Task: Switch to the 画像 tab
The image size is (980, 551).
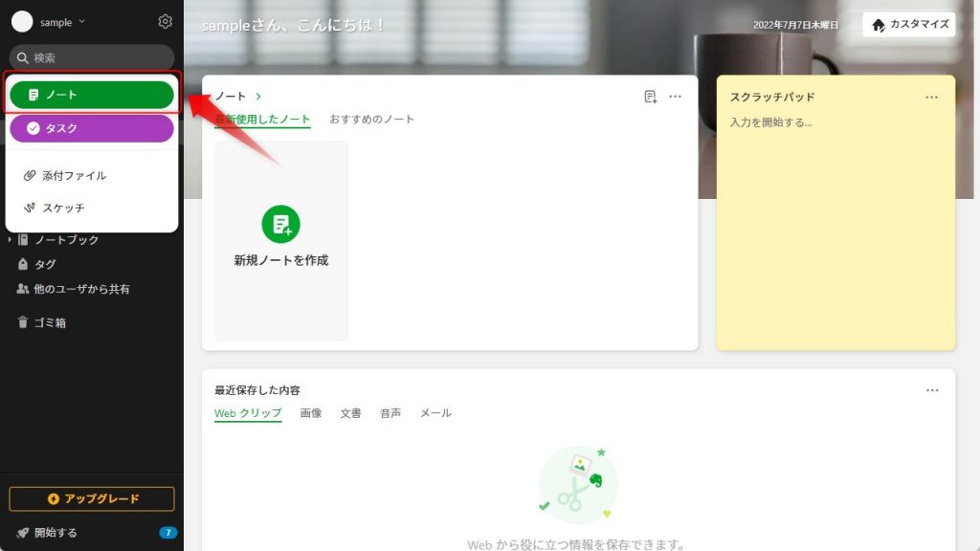Action: click(311, 413)
